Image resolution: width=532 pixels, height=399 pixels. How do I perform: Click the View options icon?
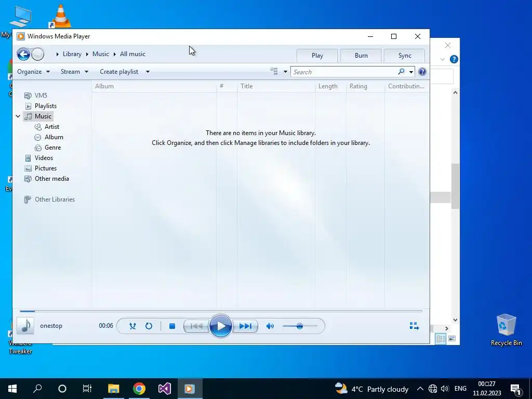point(274,72)
